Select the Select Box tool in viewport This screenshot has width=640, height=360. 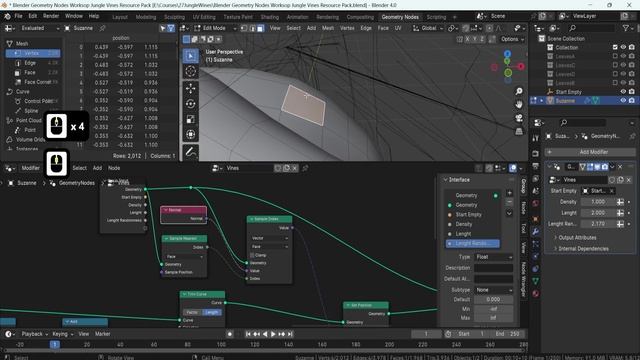click(190, 56)
